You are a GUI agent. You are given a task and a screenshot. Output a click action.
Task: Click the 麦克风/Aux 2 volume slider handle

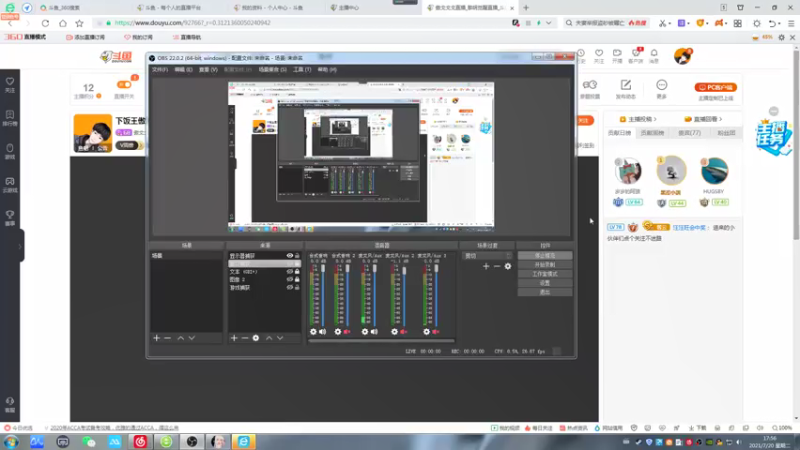[404, 271]
